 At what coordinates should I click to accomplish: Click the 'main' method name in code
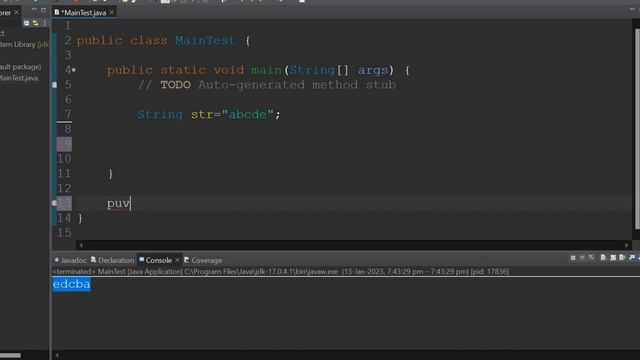click(267, 70)
